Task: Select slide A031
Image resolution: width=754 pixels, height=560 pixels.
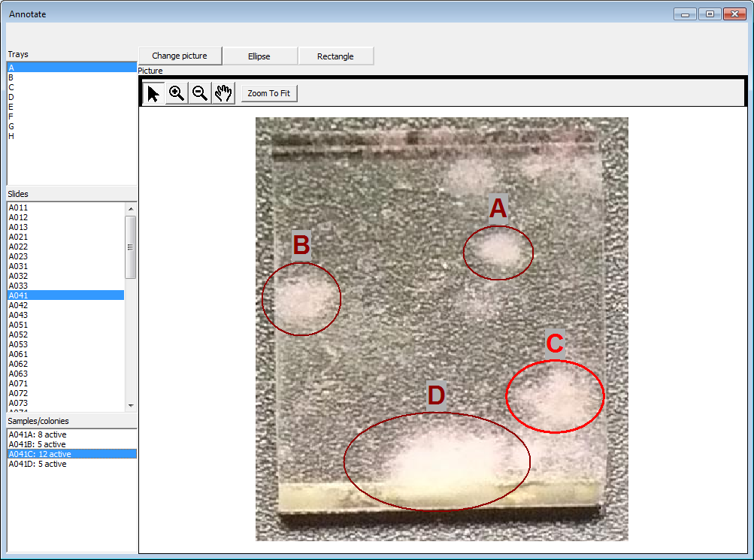Action: [66, 266]
